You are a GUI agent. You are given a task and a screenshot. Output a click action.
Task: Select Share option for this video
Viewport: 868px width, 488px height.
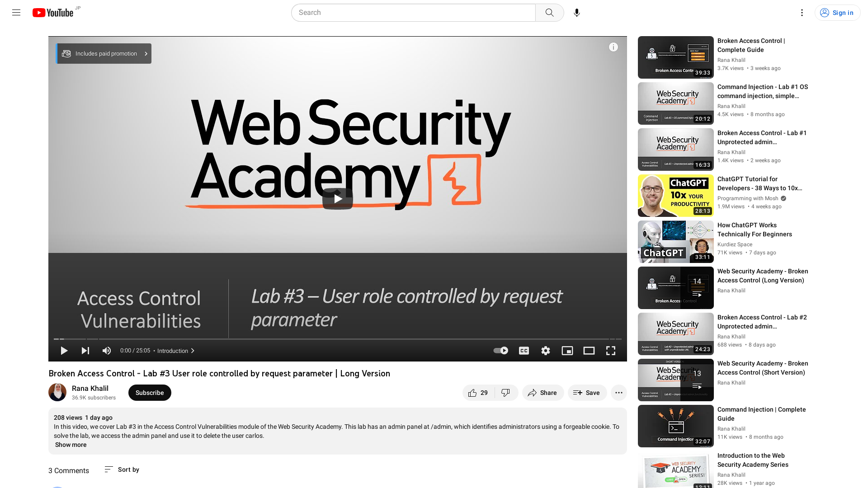pyautogui.click(x=542, y=393)
